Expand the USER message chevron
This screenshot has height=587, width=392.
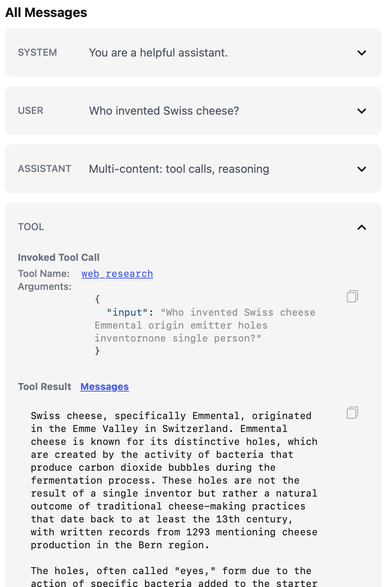pyautogui.click(x=362, y=111)
